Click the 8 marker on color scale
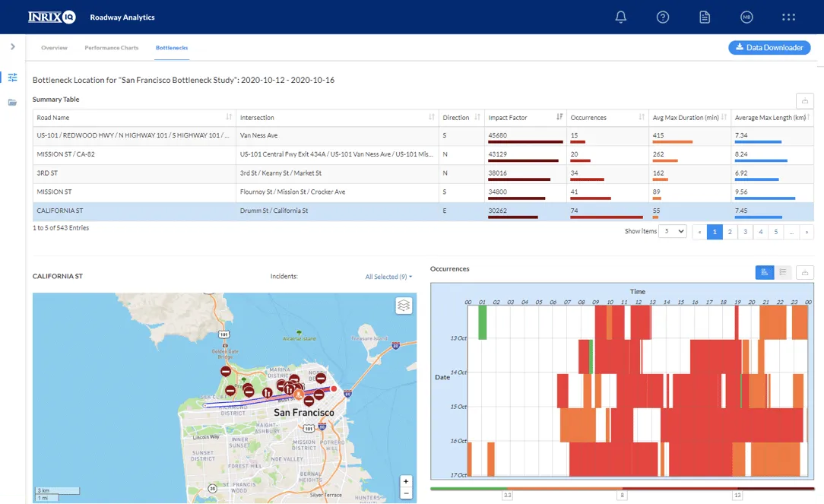Viewport: 824px width, 504px height. click(621, 496)
